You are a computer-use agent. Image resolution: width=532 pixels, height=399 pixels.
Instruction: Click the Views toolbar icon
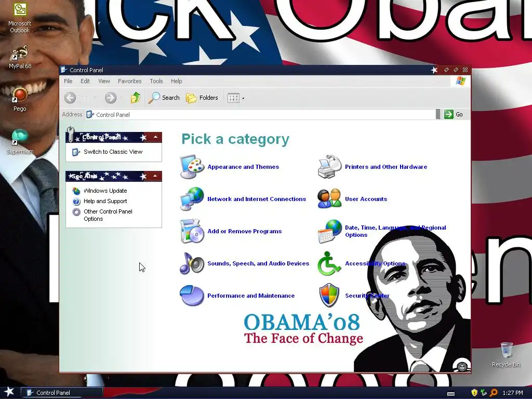pyautogui.click(x=233, y=98)
